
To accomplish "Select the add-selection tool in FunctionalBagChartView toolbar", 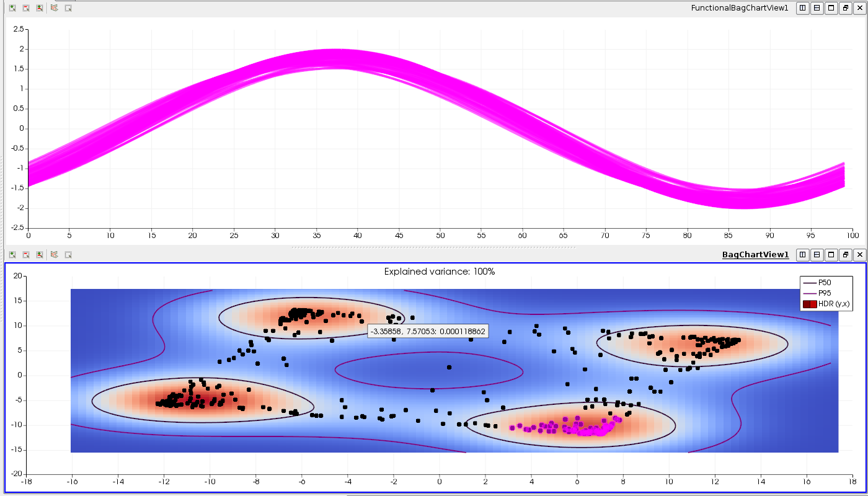I will (x=11, y=8).
